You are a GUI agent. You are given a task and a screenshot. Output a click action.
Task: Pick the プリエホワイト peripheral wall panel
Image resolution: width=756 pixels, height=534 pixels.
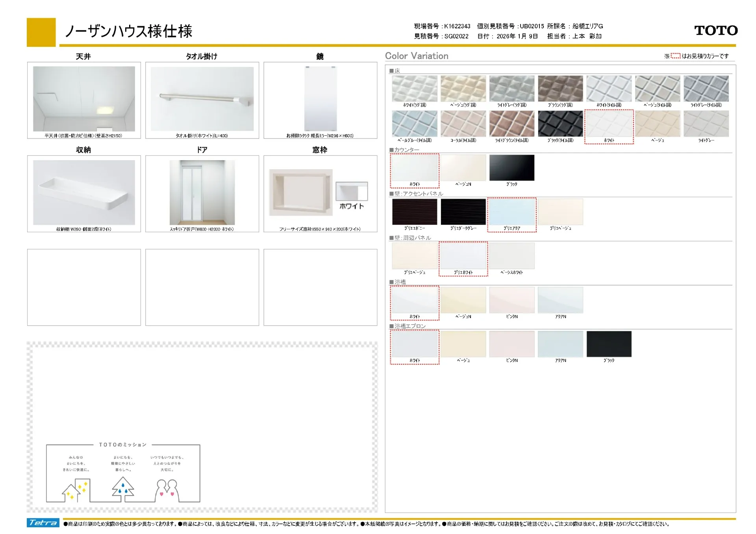(463, 255)
